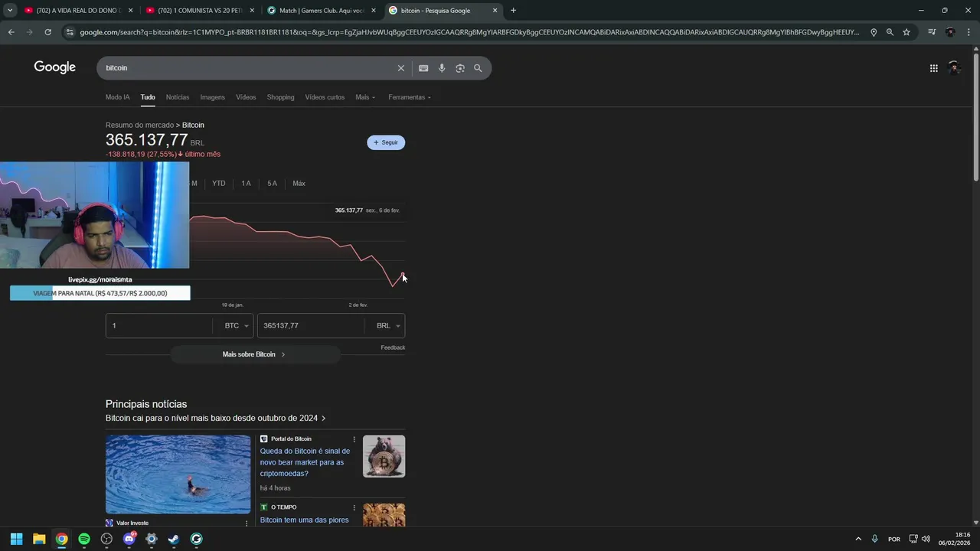Open the Google apps grid
The image size is (980, 551).
tap(933, 68)
